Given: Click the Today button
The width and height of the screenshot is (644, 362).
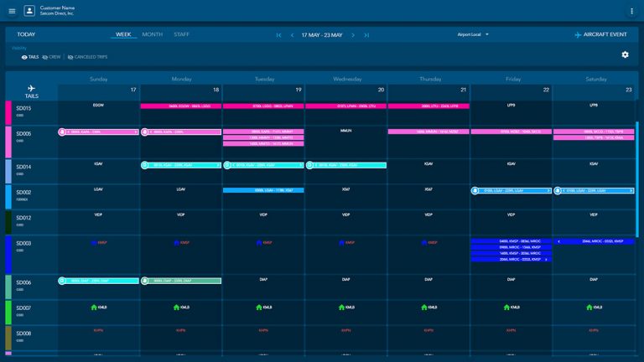Looking at the screenshot, I should [x=26, y=34].
